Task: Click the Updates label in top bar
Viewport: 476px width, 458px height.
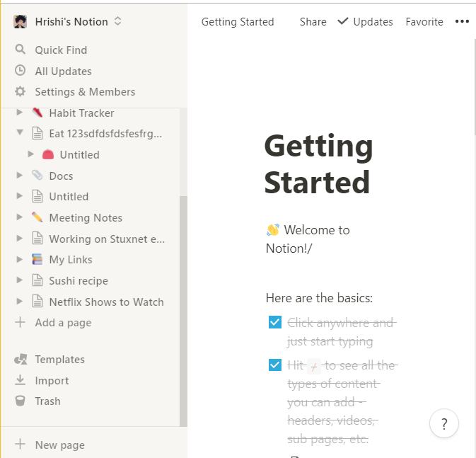Action: (x=373, y=21)
